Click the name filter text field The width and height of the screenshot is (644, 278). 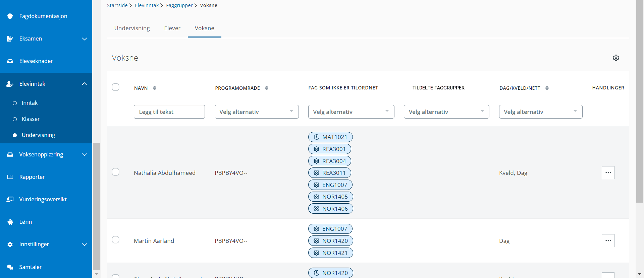point(169,112)
